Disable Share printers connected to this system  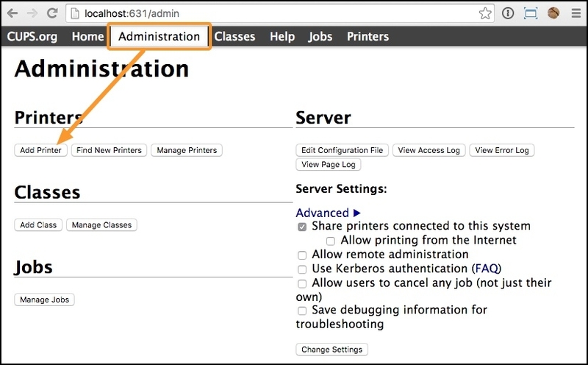click(302, 227)
